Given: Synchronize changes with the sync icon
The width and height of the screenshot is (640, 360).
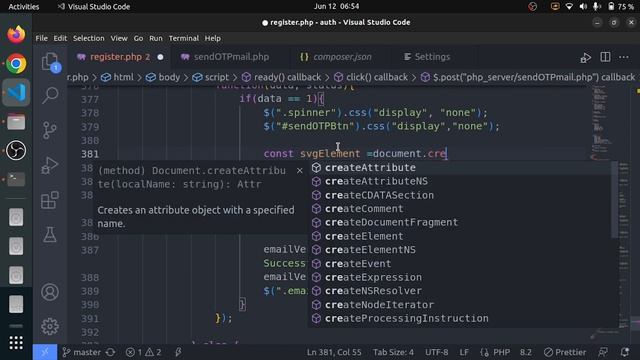Looking at the screenshot, I should click(111, 352).
